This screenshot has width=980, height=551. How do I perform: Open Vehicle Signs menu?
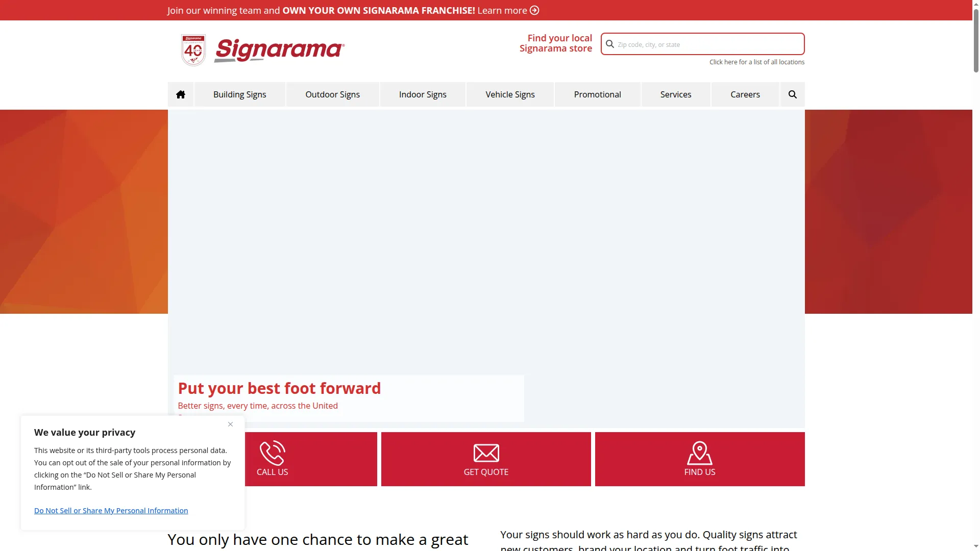tap(510, 94)
